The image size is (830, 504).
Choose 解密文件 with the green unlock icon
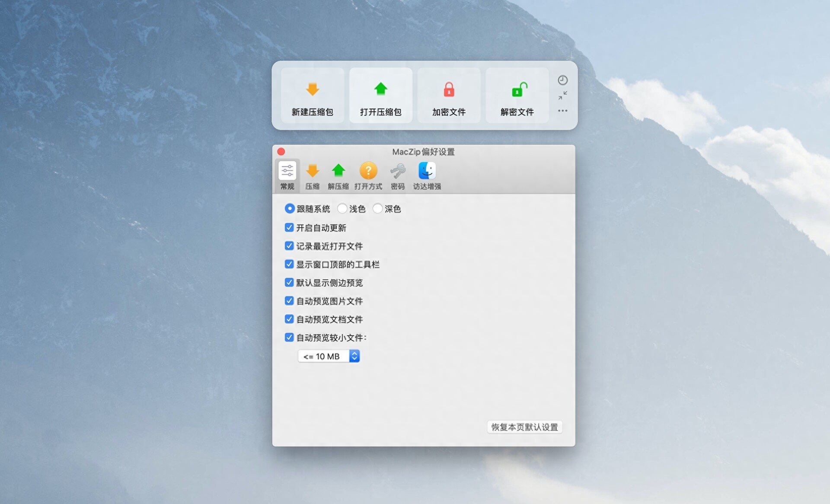[517, 96]
